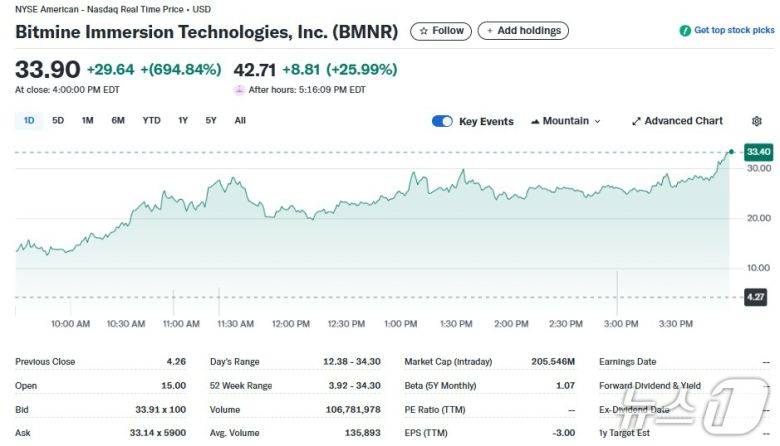Screen dimensions: 780x446
Task: Select the 1Y chart range
Action: (x=183, y=121)
